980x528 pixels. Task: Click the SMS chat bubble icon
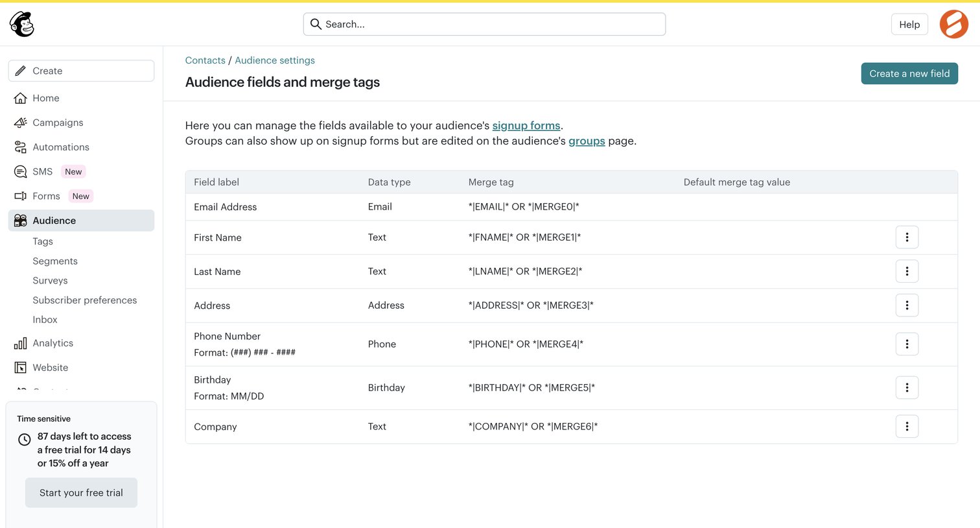click(x=21, y=172)
